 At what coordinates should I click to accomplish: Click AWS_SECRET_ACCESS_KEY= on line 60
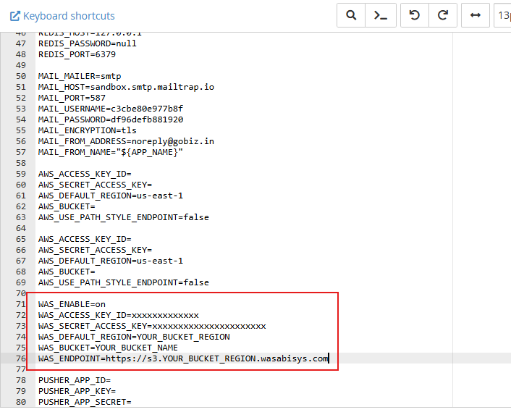point(95,185)
